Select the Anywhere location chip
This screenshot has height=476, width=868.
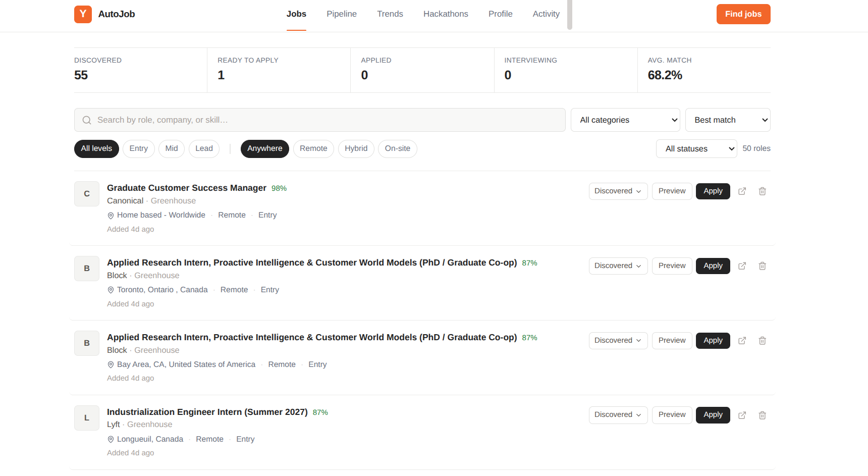(x=265, y=149)
